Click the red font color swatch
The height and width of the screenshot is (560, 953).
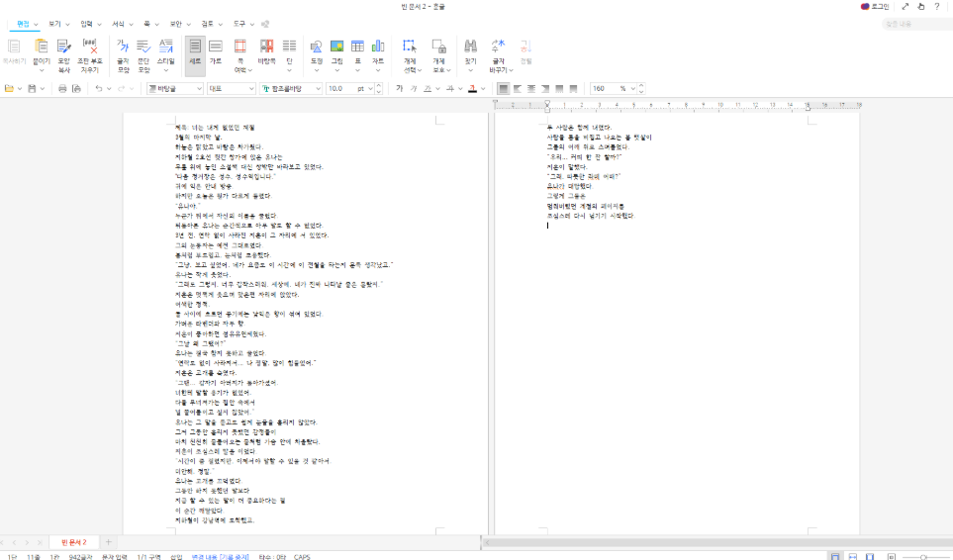[471, 89]
